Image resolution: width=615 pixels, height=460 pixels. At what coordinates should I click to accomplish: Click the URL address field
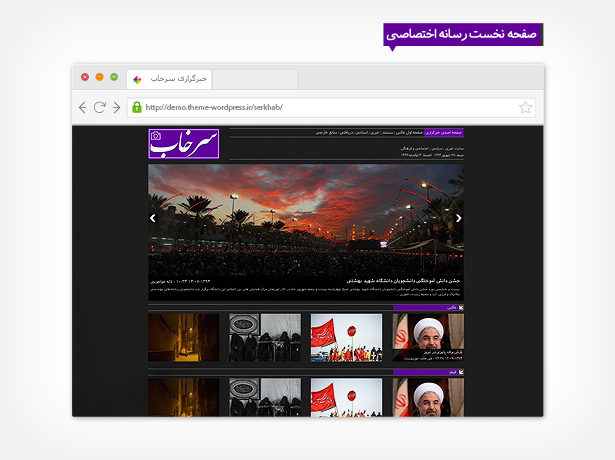(x=320, y=108)
